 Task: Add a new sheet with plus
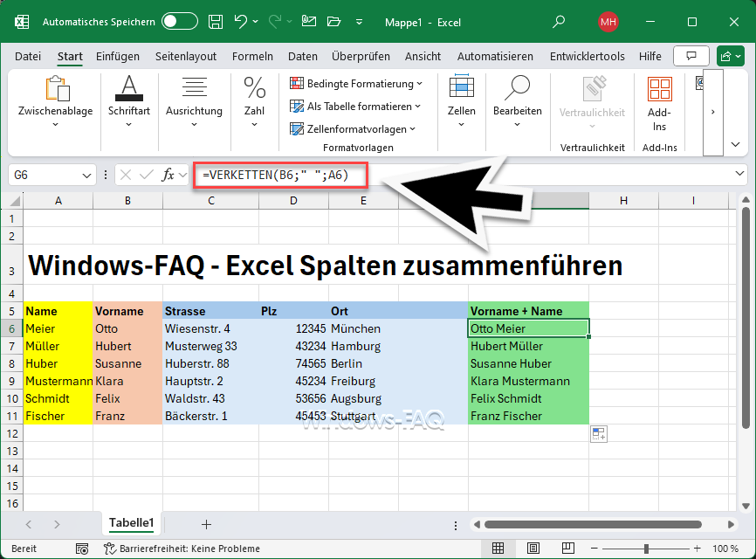pos(206,524)
